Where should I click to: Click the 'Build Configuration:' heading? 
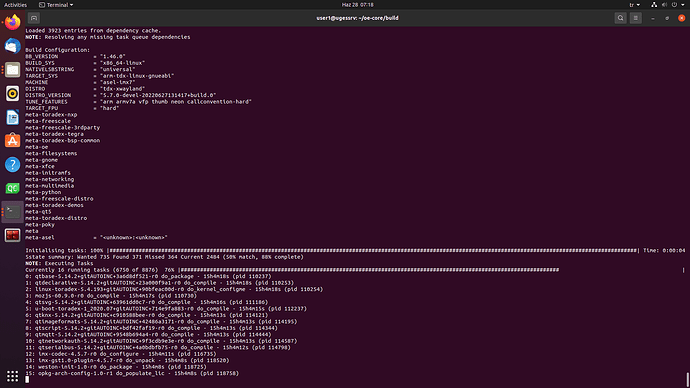click(x=58, y=50)
